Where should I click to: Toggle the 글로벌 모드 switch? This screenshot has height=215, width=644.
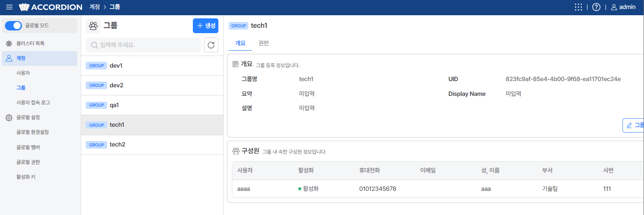tap(13, 26)
